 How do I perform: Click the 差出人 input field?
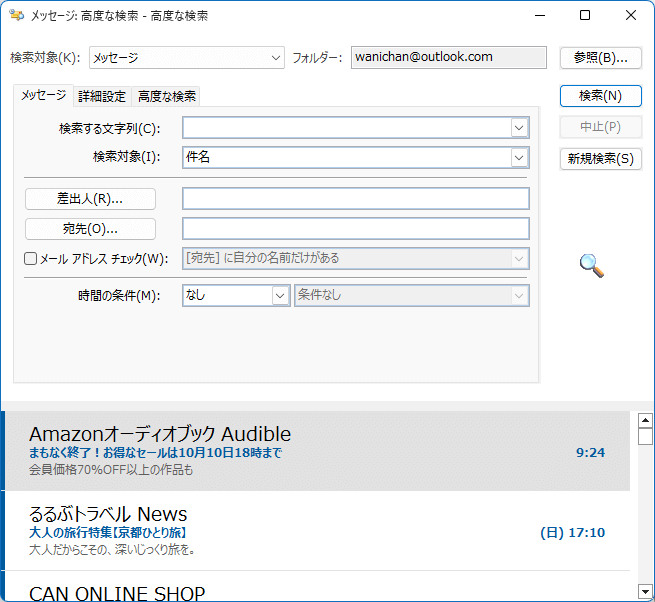point(356,198)
